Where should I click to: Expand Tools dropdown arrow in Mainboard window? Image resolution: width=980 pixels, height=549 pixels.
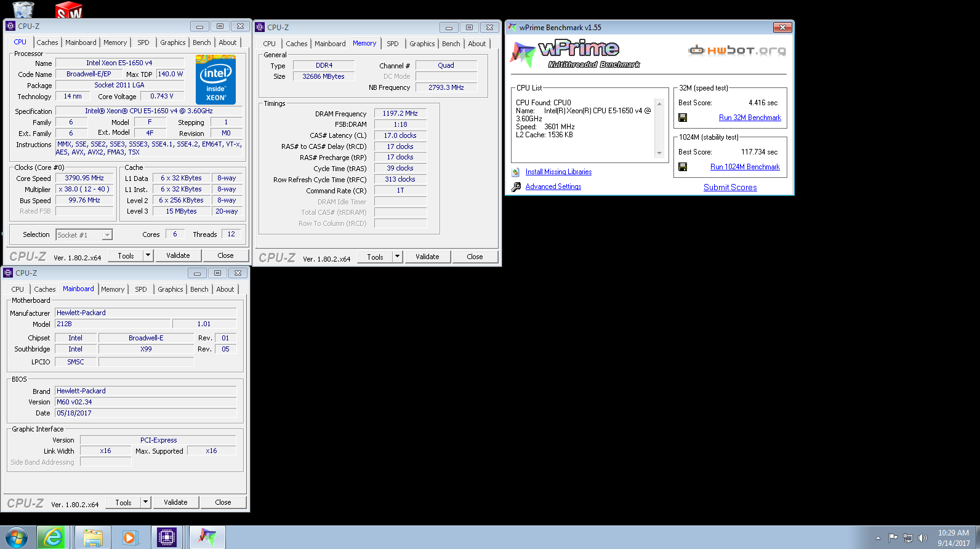click(x=145, y=502)
